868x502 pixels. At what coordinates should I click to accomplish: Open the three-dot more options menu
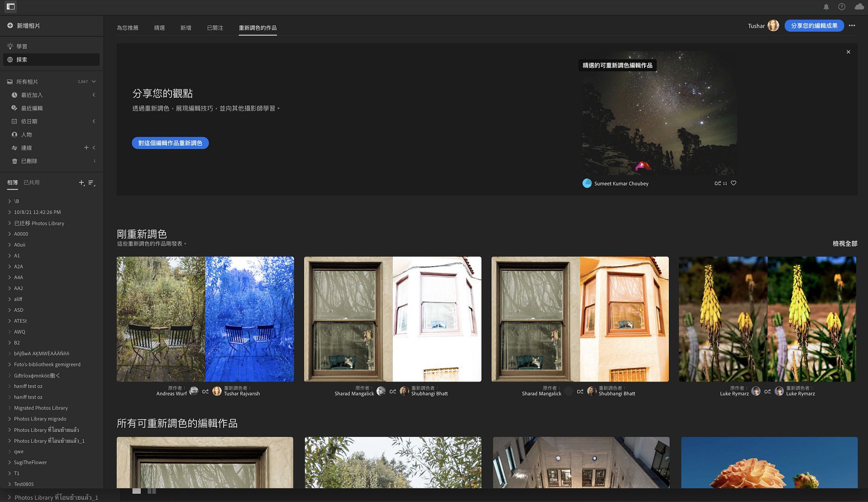click(x=852, y=26)
